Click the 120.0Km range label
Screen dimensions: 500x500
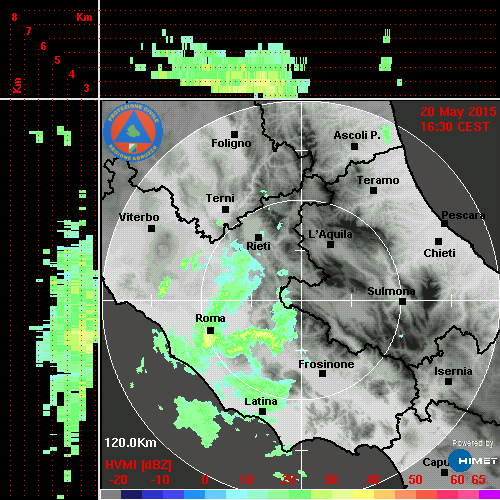tap(130, 443)
